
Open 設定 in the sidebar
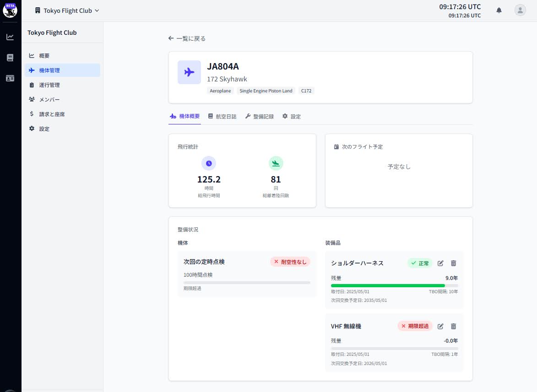[x=62, y=129]
